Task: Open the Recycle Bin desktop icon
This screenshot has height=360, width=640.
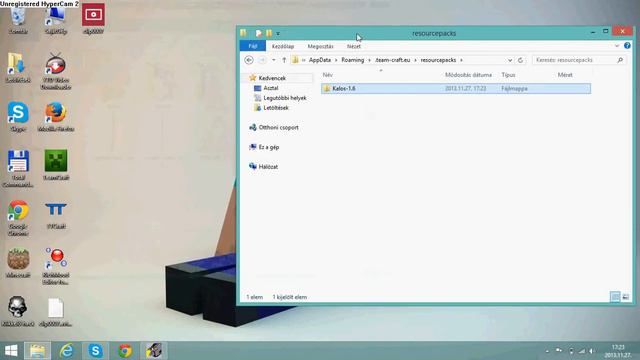Action: point(18,20)
